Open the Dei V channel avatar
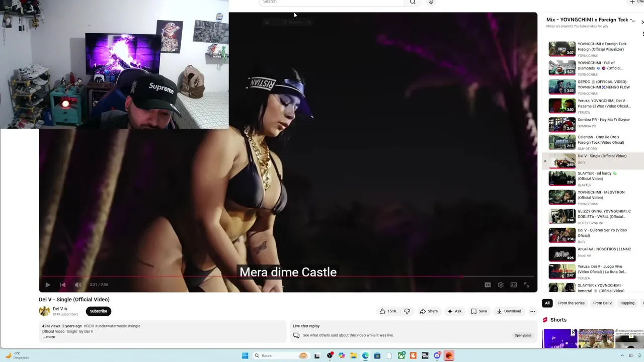 [44, 311]
